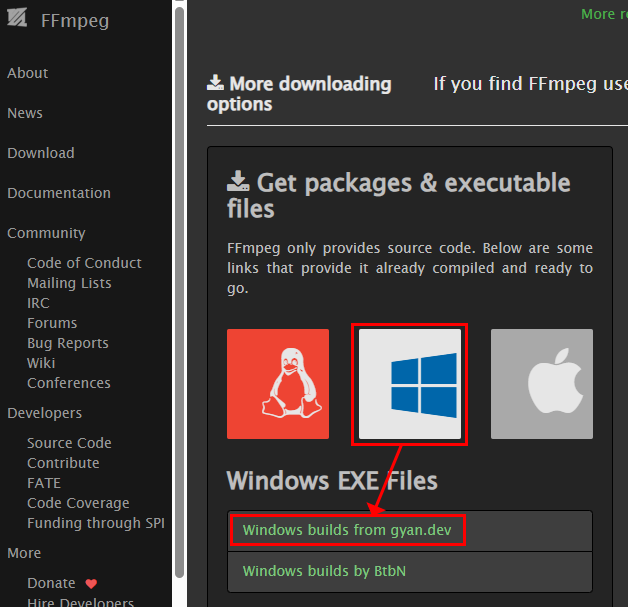
Task: Click the 'Windows EXE Files' heading
Action: point(332,480)
